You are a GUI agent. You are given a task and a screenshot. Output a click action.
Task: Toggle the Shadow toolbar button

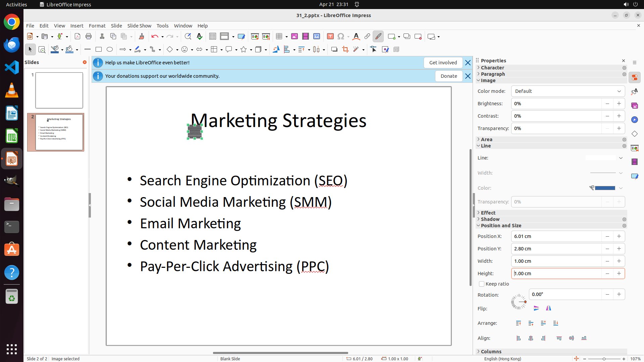tap(334, 50)
